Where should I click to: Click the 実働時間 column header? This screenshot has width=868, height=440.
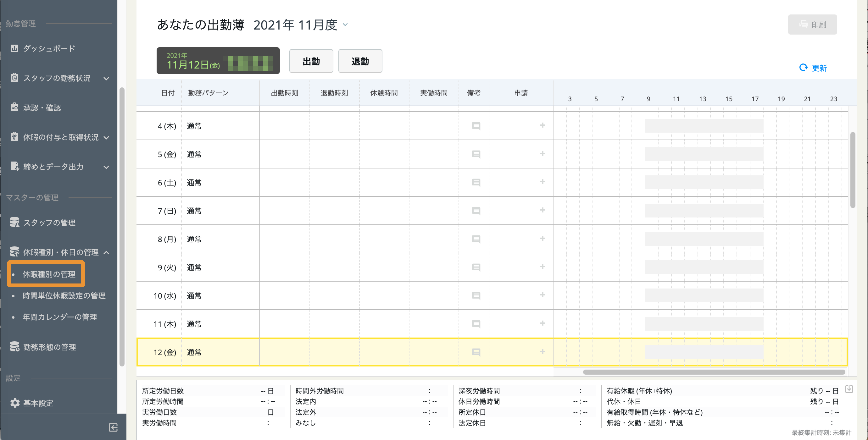pos(434,93)
